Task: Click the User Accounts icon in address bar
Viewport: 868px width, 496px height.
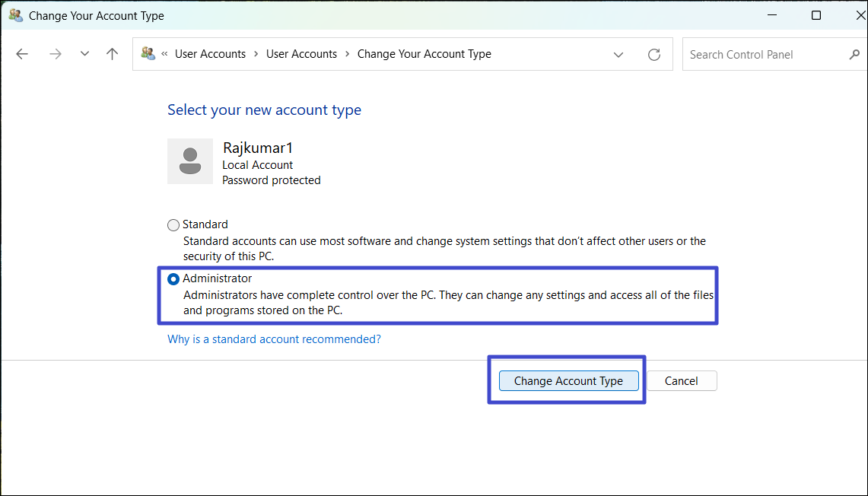Action: [148, 54]
